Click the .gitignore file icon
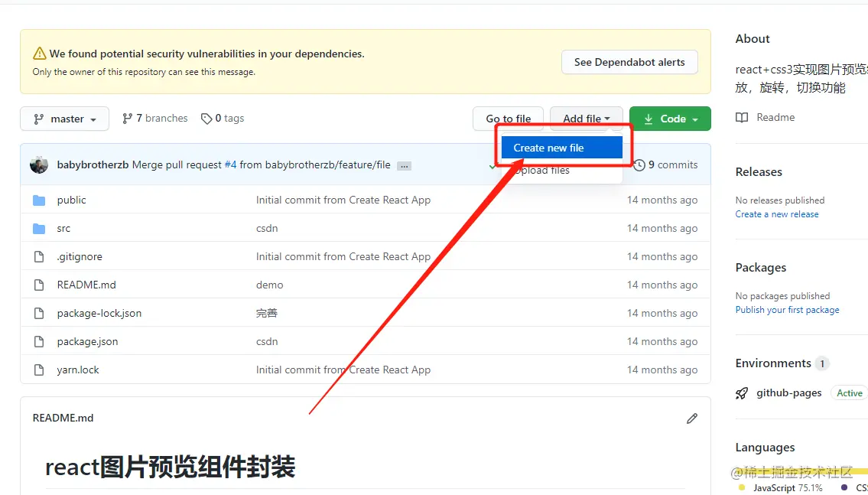Viewport: 868px width, 495px height. click(x=39, y=256)
